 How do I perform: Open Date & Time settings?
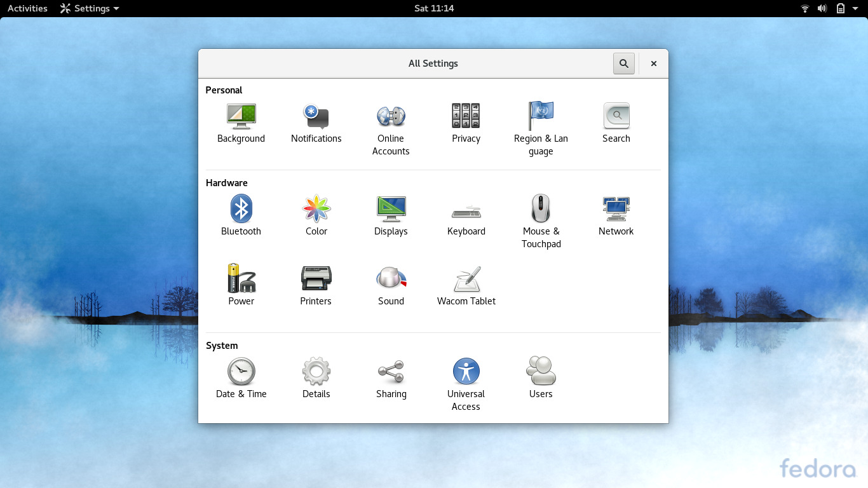click(x=241, y=379)
